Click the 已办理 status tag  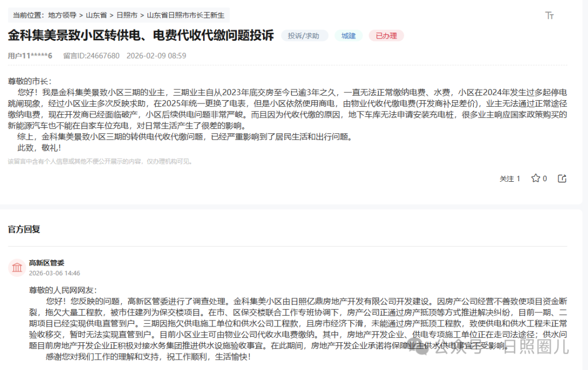386,35
